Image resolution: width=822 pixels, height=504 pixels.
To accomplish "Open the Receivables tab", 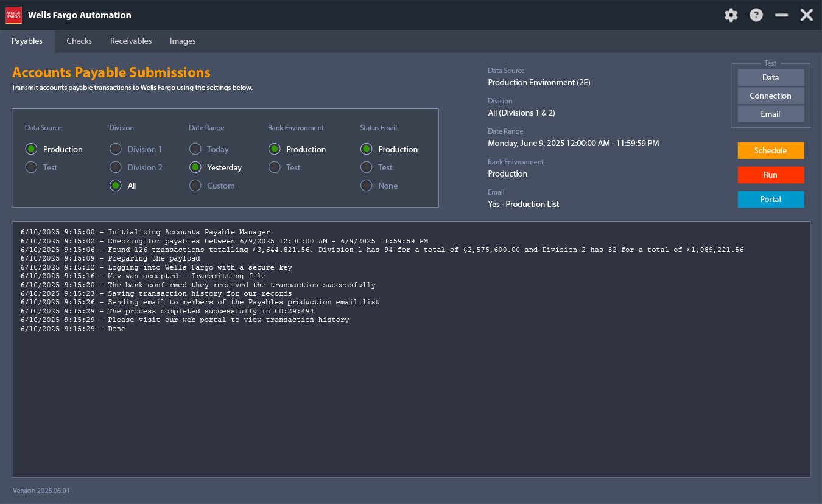I will click(x=131, y=41).
